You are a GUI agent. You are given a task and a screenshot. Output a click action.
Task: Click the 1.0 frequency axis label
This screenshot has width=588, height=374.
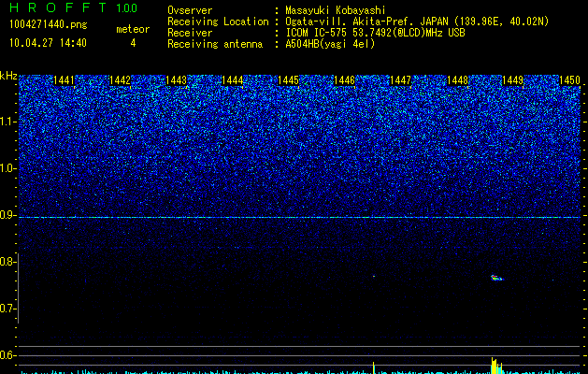(8, 169)
